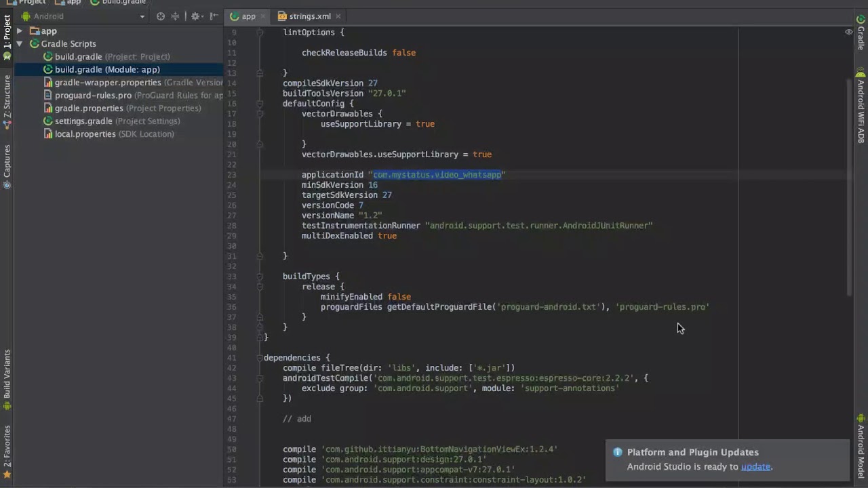Open gradle-wrapper.properties file
Screen dimensions: 868x488
(x=133, y=83)
